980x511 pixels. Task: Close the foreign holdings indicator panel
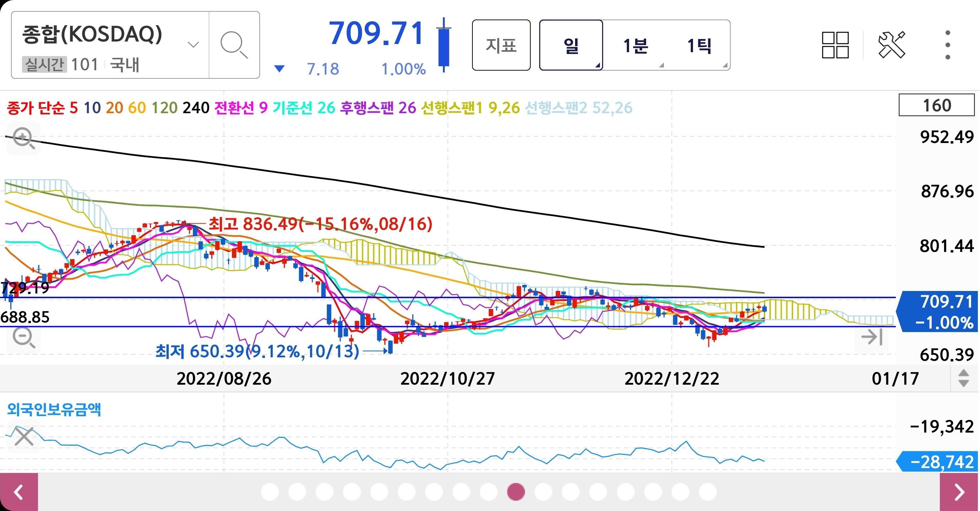[x=24, y=436]
